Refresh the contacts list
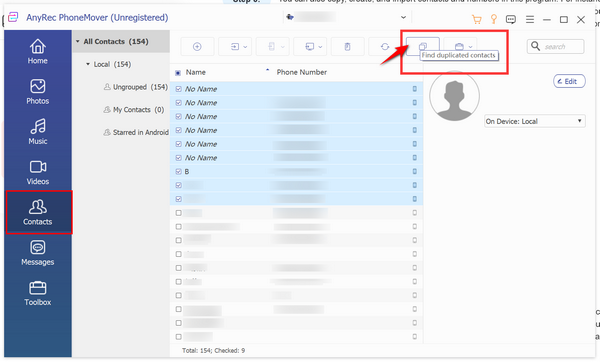600x362 pixels. point(385,47)
